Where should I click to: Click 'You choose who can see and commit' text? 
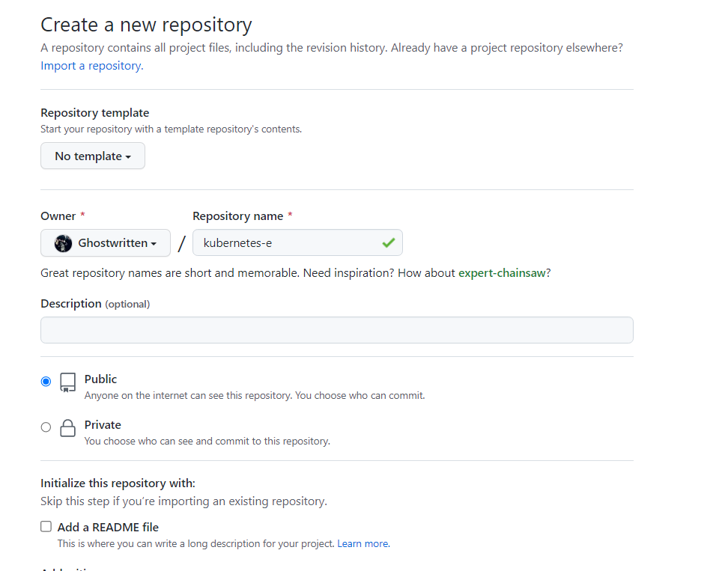[x=207, y=441]
